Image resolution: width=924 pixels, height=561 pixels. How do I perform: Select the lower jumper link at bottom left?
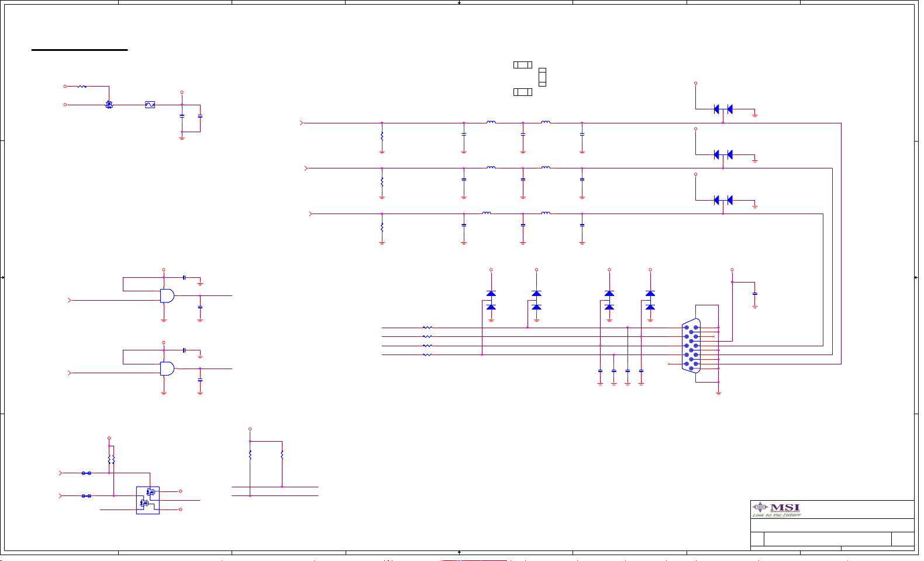tap(87, 495)
